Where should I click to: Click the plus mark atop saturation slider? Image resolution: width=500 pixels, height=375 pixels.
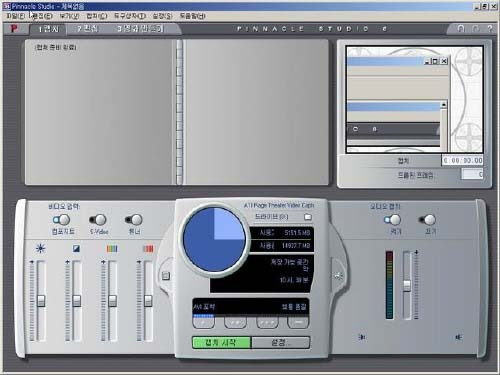click(x=139, y=262)
